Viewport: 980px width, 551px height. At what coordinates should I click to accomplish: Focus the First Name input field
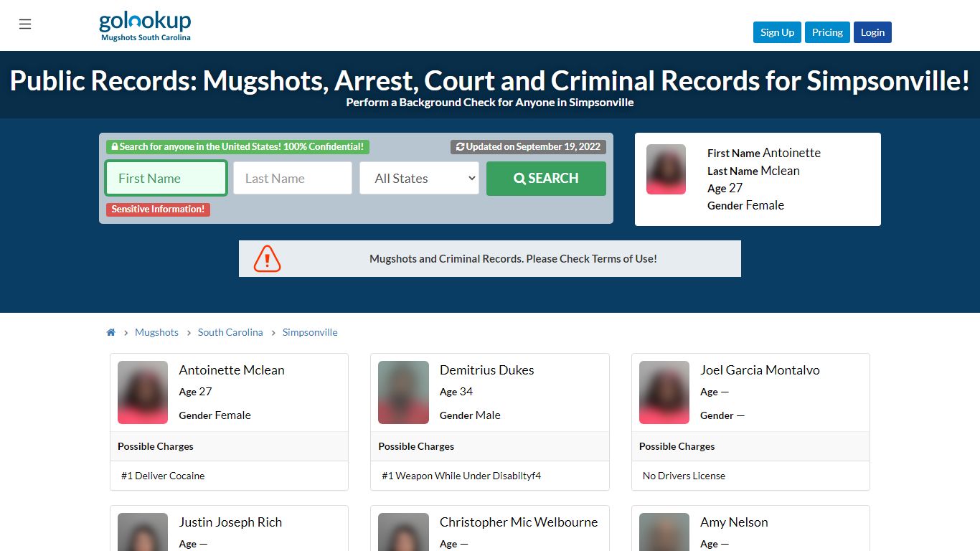tap(166, 178)
